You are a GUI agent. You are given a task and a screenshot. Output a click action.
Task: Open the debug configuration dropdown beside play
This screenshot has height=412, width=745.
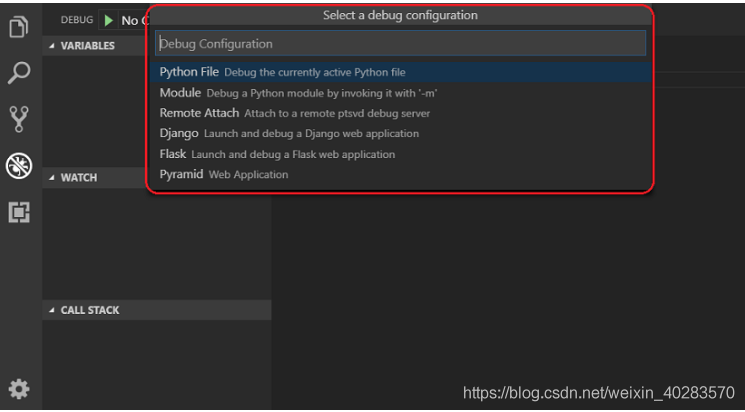(x=132, y=20)
